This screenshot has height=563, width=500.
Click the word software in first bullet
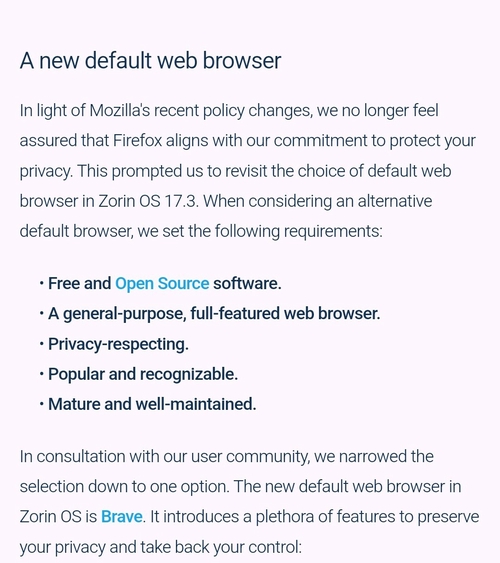tap(247, 284)
